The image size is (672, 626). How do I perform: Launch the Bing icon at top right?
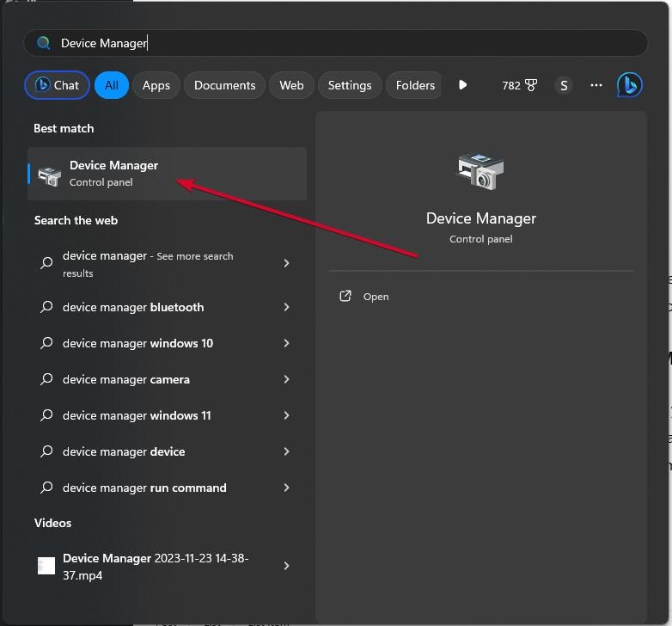point(630,85)
